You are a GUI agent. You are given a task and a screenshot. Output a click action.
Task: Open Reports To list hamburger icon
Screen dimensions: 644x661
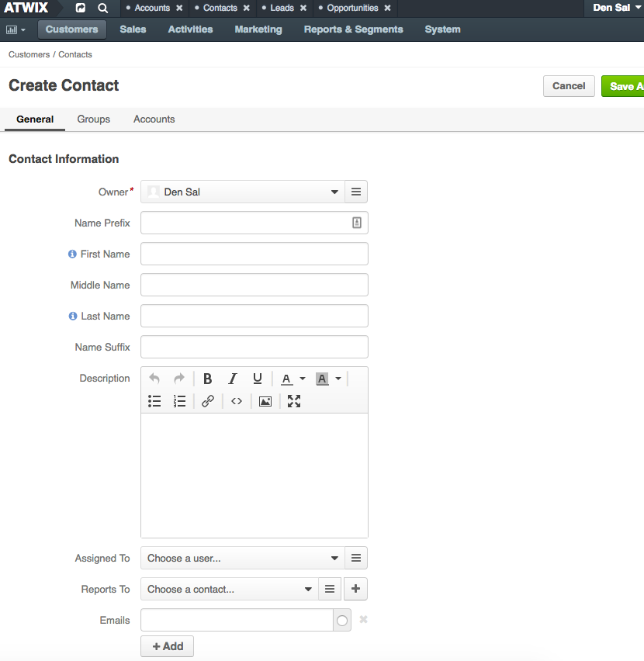330,589
